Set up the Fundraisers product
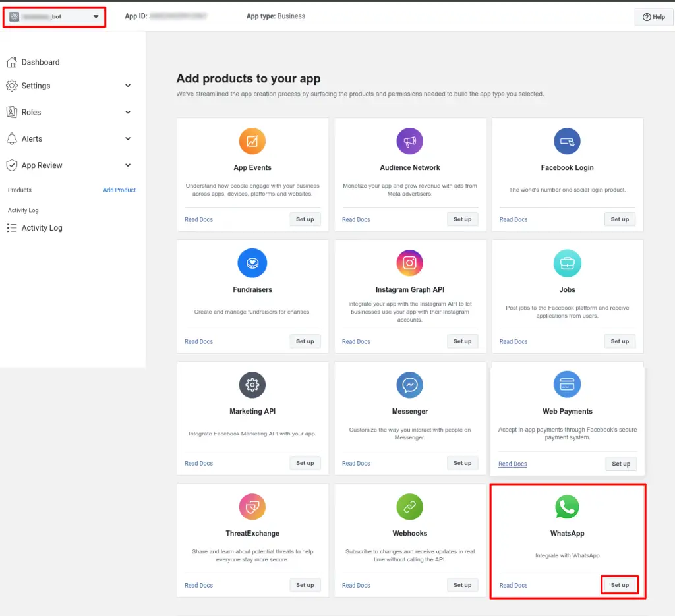 pyautogui.click(x=305, y=341)
